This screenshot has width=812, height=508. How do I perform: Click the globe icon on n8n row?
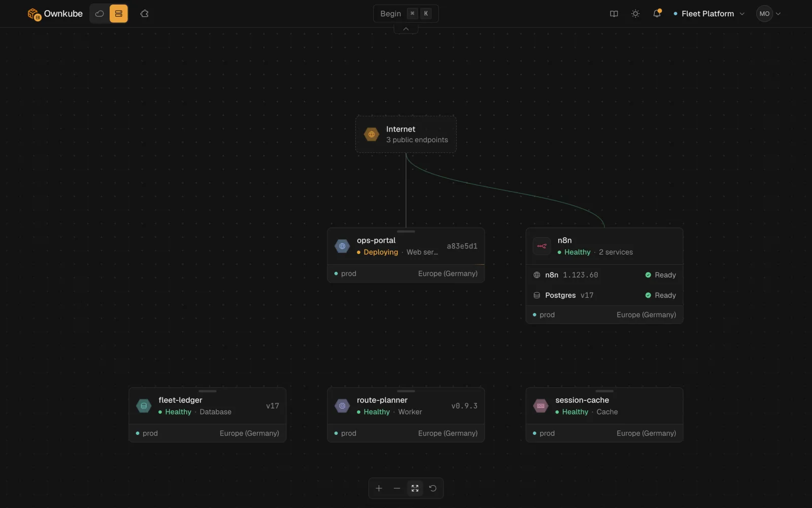click(x=537, y=275)
